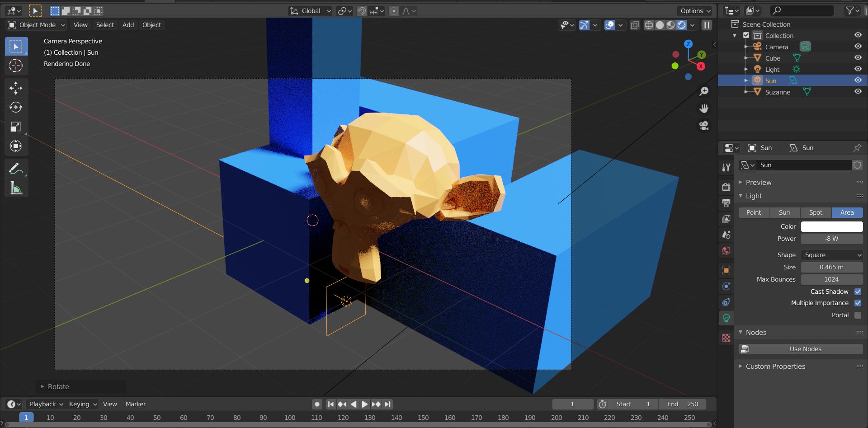Viewport: 868px width, 428px height.
Task: Toggle camera view with the camera icon
Action: 704,126
